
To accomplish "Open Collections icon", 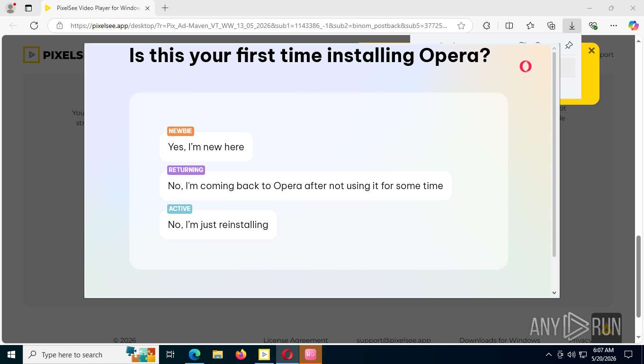I will 551,26.
